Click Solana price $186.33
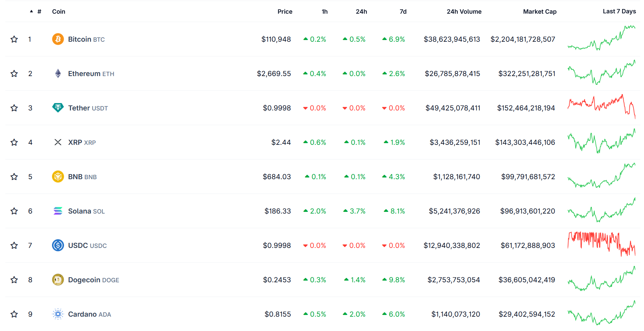Viewport: 644px width, 331px height. pos(278,211)
